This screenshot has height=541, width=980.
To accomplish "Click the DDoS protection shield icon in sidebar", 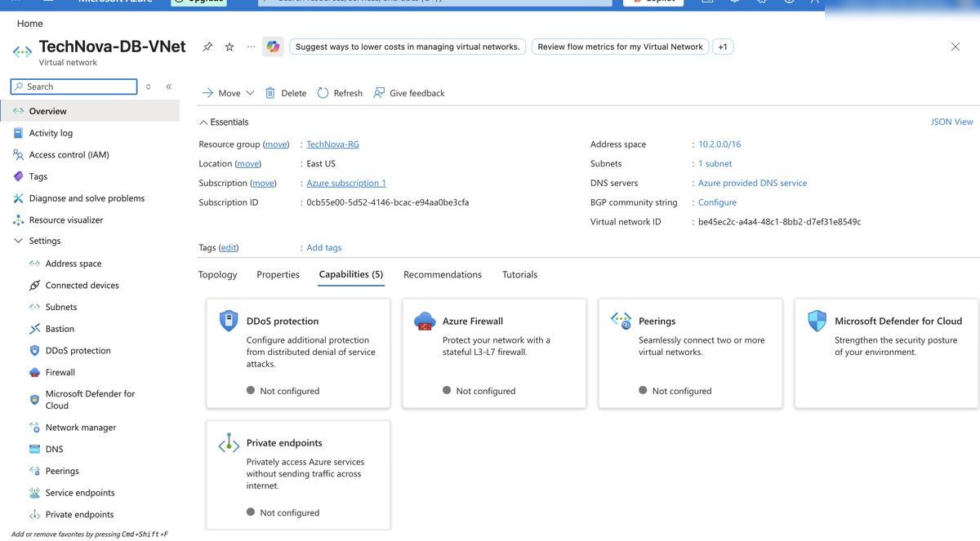I will point(34,350).
